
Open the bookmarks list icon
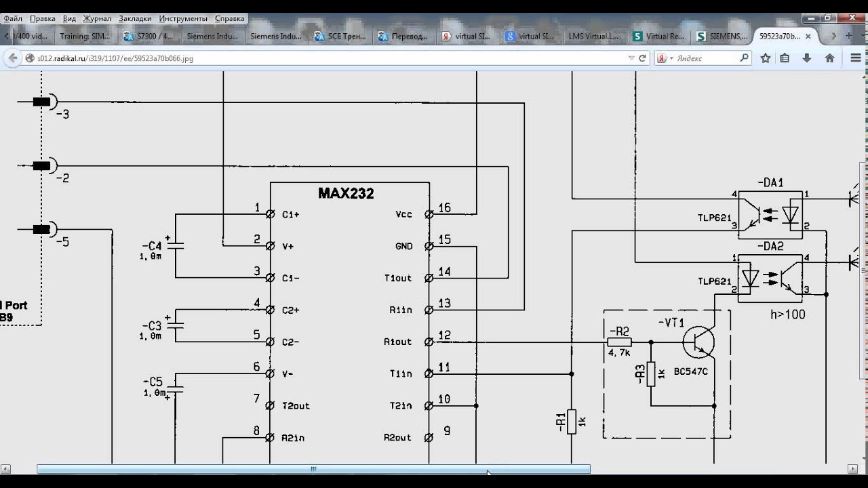pyautogui.click(x=785, y=58)
